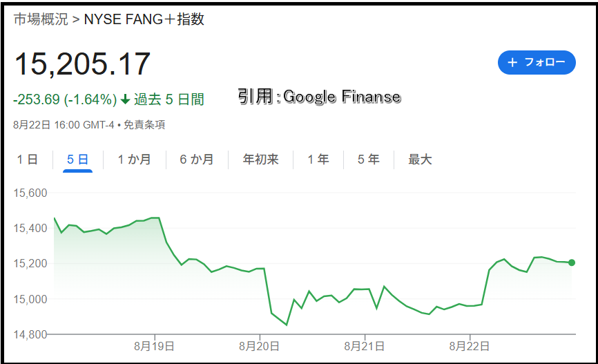Switch to the 1 か月 range tab
Image resolution: width=598 pixels, height=364 pixels.
click(134, 159)
